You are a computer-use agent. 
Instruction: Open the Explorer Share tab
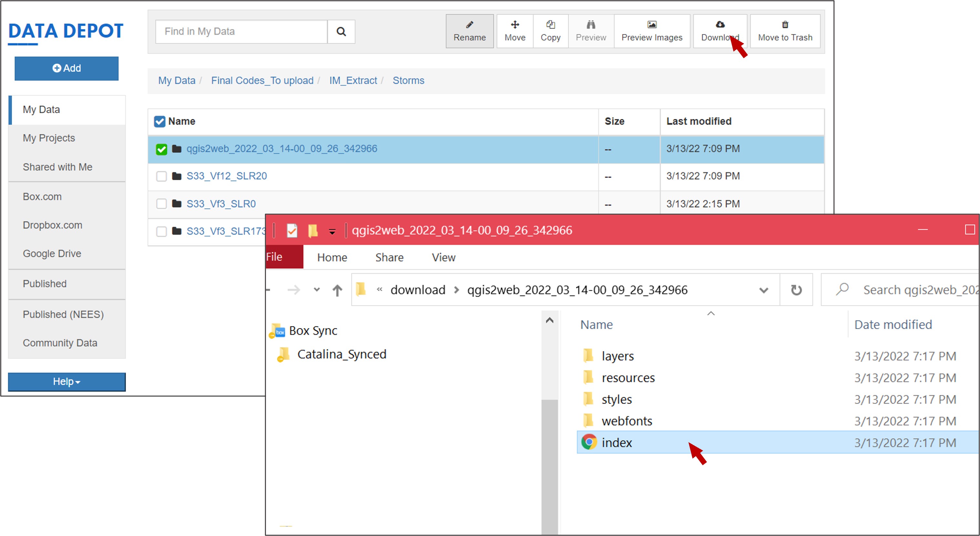pos(389,257)
